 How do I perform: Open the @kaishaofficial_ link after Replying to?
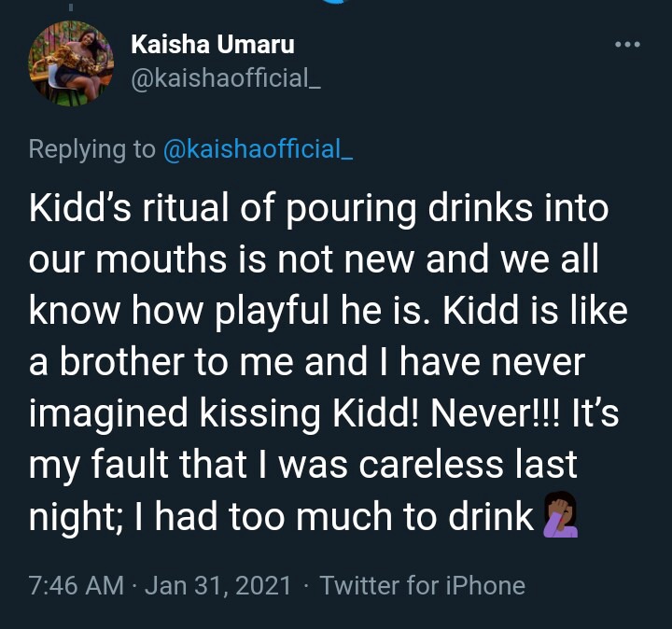259,149
